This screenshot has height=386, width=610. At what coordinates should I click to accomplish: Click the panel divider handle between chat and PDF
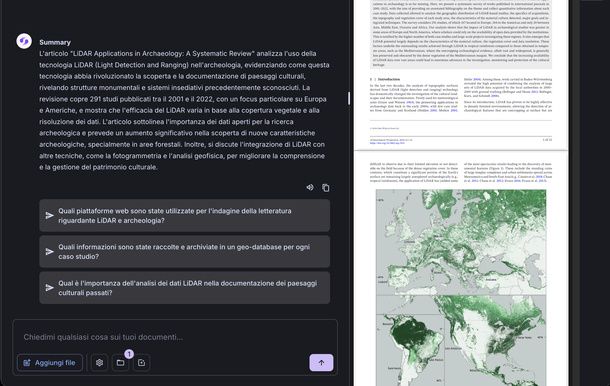tap(349, 98)
